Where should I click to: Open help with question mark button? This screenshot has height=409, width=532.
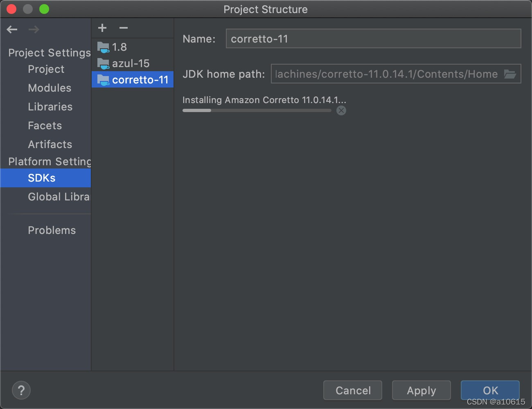[21, 390]
